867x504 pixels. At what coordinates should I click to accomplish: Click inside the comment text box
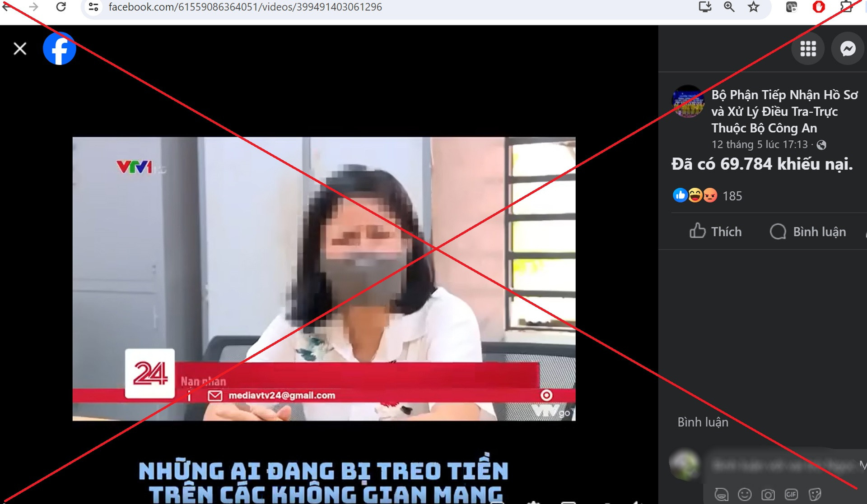pyautogui.click(x=781, y=465)
